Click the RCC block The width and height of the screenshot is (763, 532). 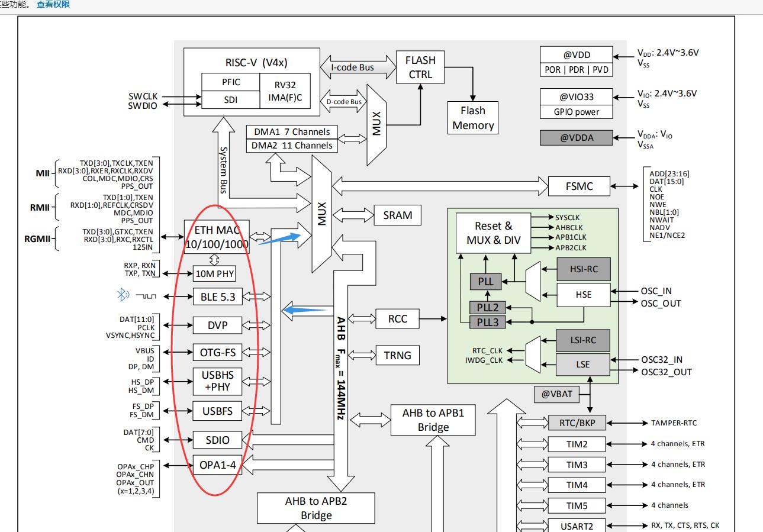(x=398, y=319)
